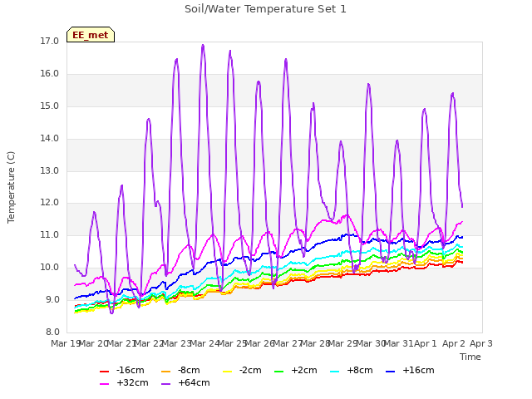Click the Mar 22 x-axis date label
Screen dimensions: 532x399
[x=149, y=343]
